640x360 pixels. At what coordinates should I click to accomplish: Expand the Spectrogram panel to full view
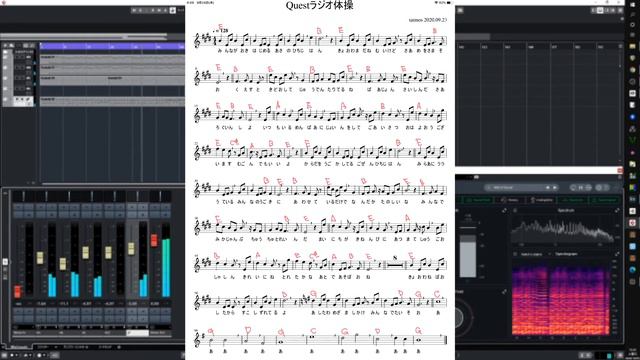point(617,254)
